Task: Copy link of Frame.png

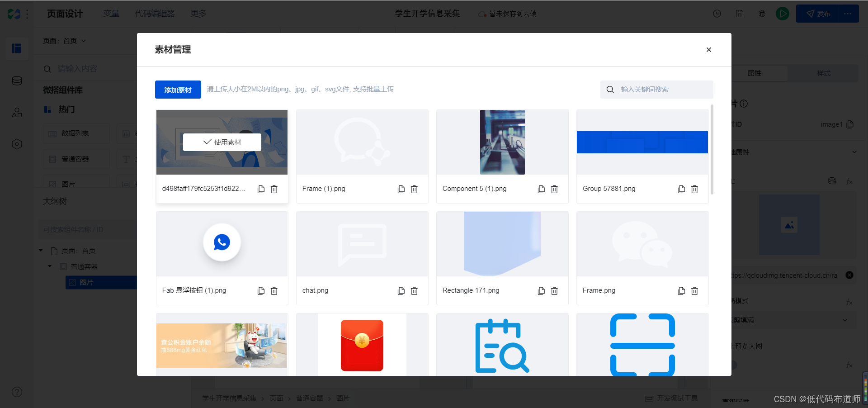Action: (681, 291)
